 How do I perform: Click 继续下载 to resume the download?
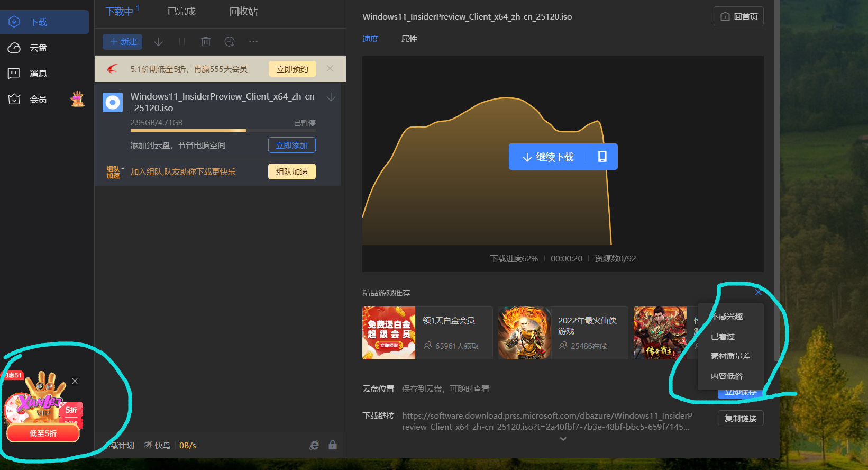click(548, 157)
